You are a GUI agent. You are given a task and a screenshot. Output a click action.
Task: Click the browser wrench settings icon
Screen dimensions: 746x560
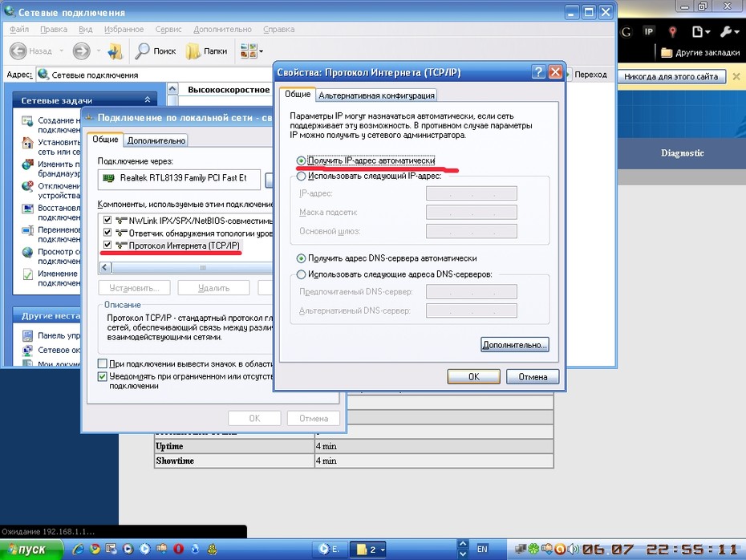pos(727,32)
